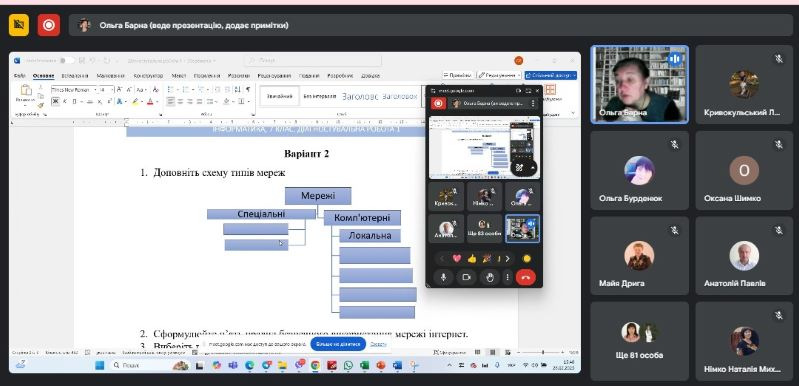Raise hand in the Meet mini window
Image resolution: width=799 pixels, height=386 pixels.
pos(490,277)
